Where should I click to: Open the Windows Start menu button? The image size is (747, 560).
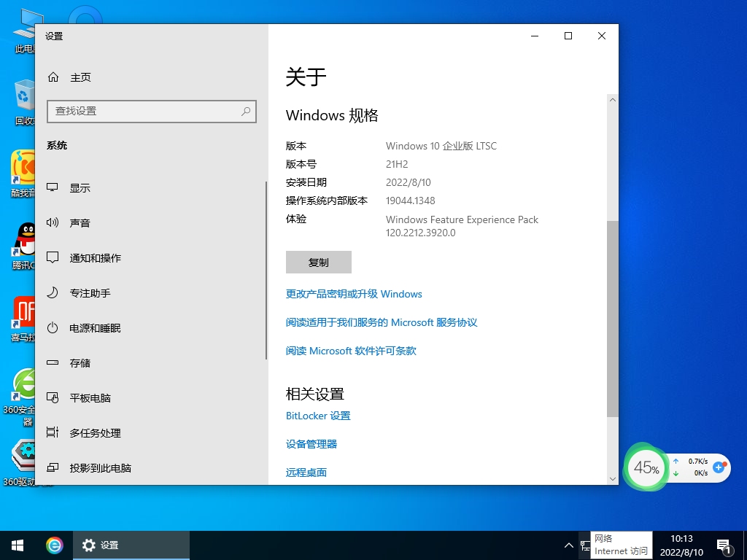coord(18,545)
